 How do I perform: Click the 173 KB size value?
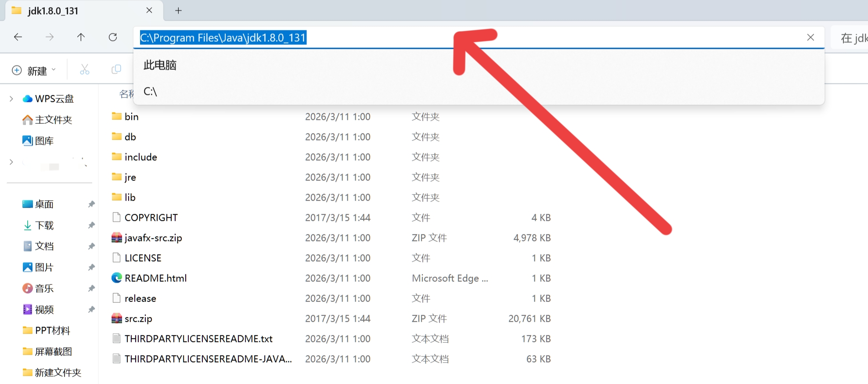pos(536,339)
